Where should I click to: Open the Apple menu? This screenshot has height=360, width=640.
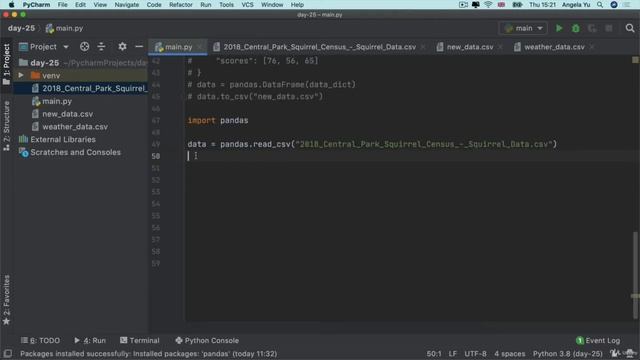(11, 5)
